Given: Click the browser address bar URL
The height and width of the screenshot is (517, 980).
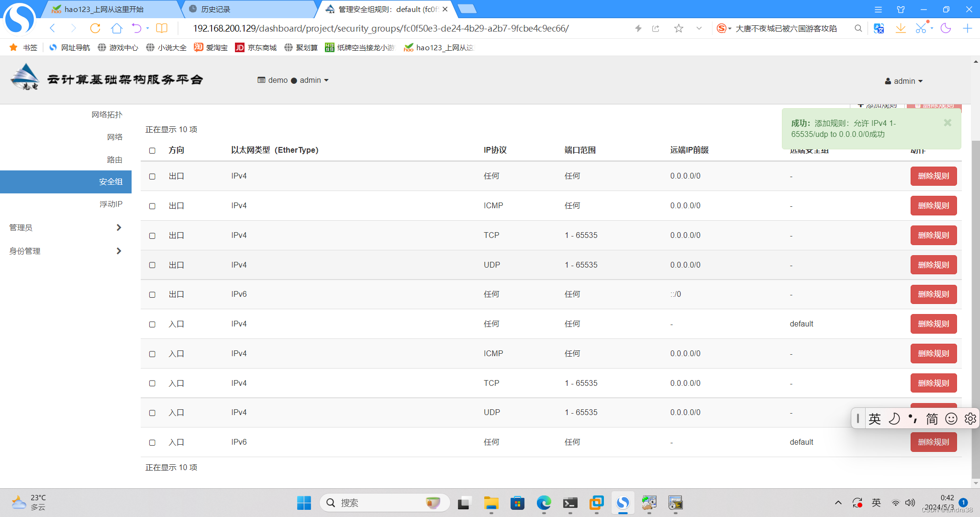Looking at the screenshot, I should pos(380,28).
